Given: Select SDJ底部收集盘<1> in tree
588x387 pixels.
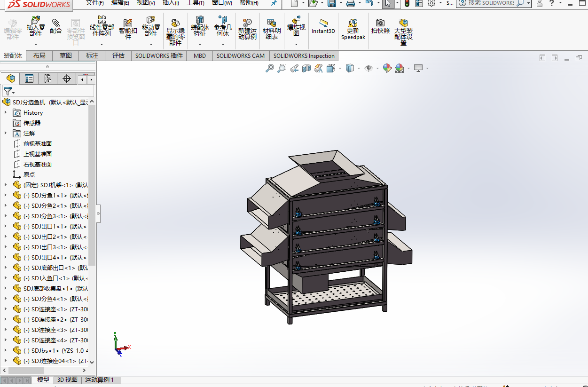Looking at the screenshot, I should point(55,288).
